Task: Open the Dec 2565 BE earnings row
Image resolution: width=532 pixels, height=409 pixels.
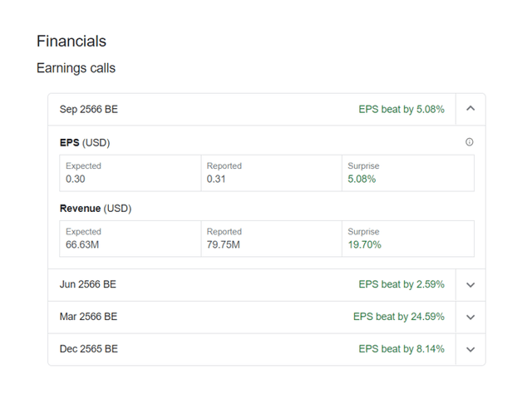Action: pos(252,349)
